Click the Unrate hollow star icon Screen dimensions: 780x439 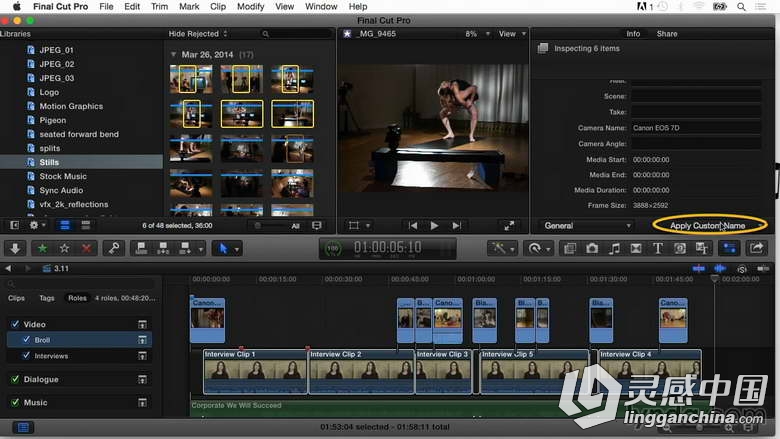tap(64, 248)
